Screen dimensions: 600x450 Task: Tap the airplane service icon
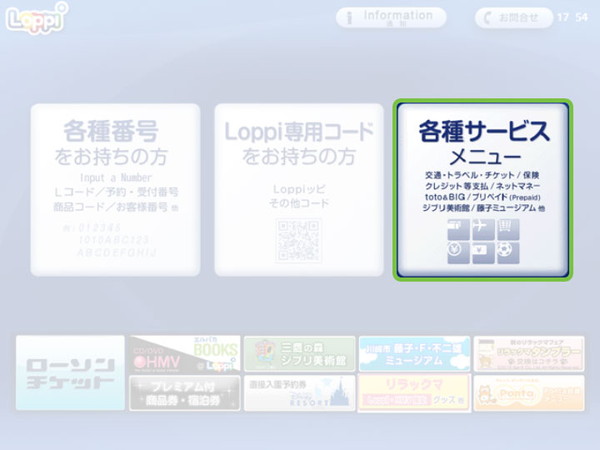click(x=483, y=230)
